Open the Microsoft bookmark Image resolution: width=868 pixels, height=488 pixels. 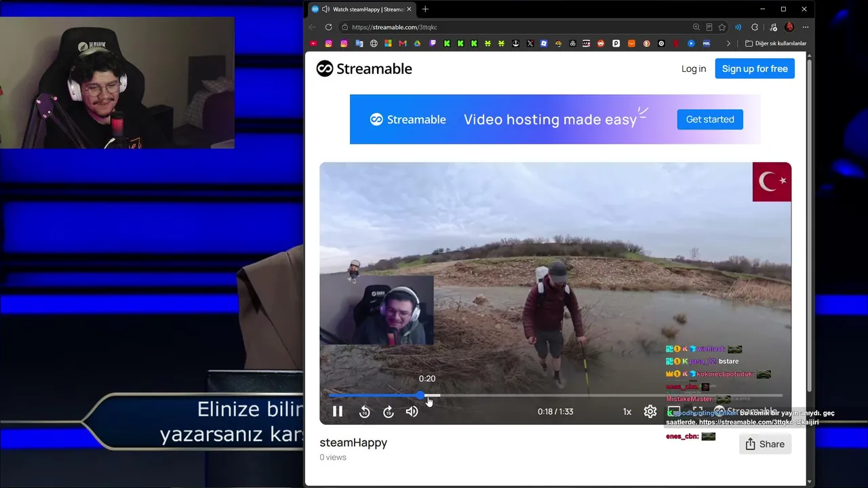tap(388, 43)
